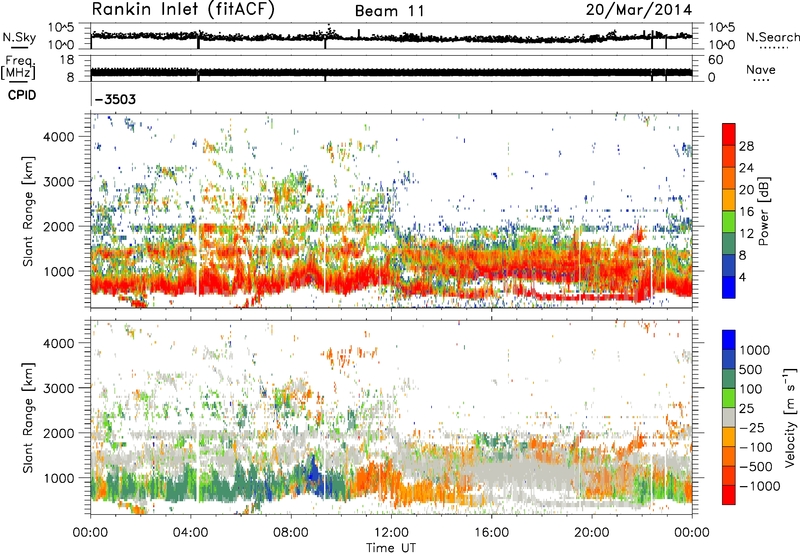Image resolution: width=800 pixels, height=554 pixels.
Task: Click the "Power [dB]" colorbar label
Action: [x=763, y=211]
